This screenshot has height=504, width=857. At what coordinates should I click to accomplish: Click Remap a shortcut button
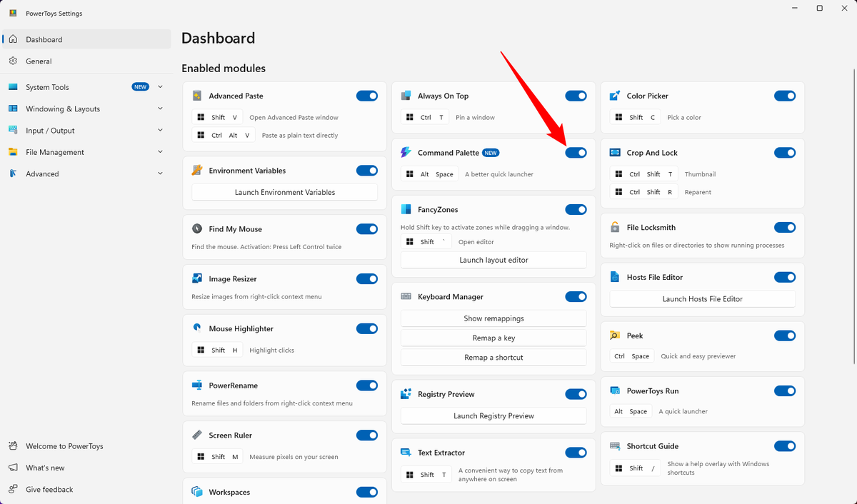coord(493,357)
